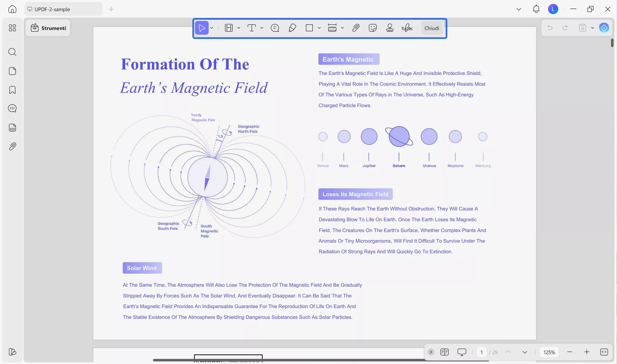The image size is (617, 364).
Task: Add a new tab with plus button
Action: (111, 9)
